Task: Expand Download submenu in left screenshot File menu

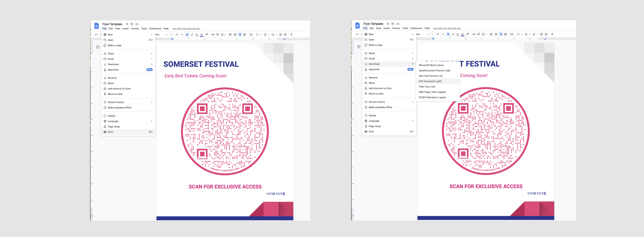Action: point(128,64)
